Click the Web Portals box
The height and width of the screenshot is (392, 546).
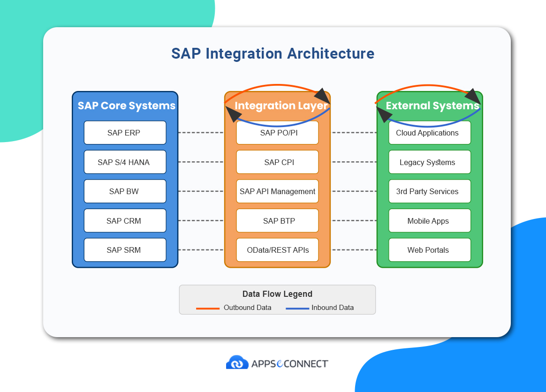coord(430,250)
